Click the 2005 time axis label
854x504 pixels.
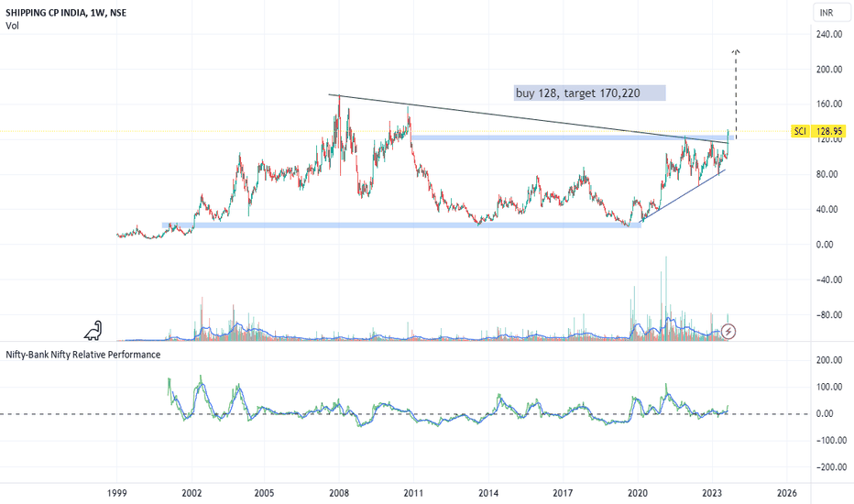click(264, 493)
